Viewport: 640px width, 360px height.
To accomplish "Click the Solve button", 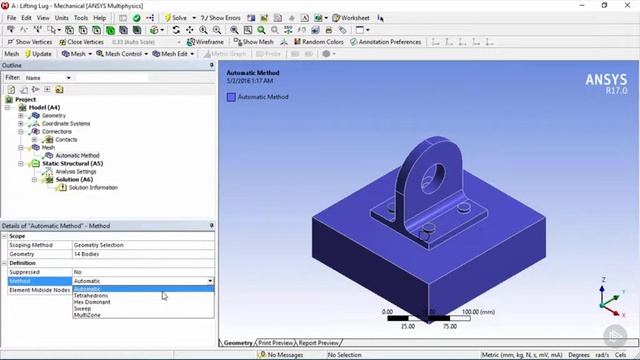I will (x=176, y=18).
